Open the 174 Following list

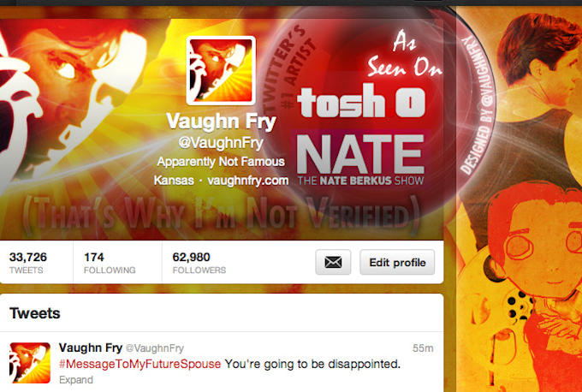tap(110, 263)
